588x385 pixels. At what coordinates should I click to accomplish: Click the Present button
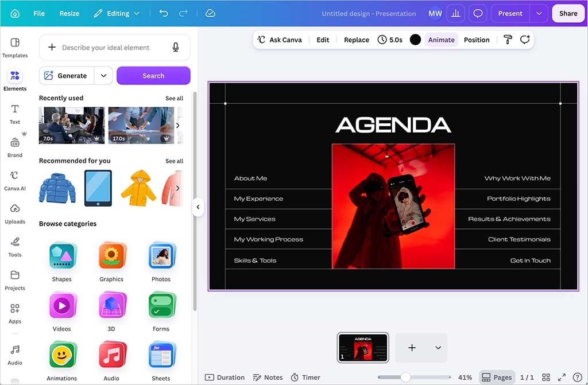click(x=510, y=14)
